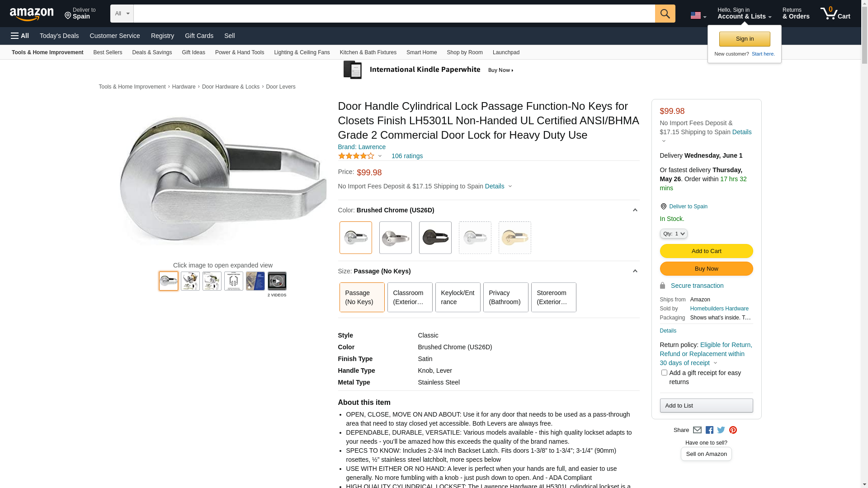Open the All hamburger menu
868x488 pixels.
point(20,36)
